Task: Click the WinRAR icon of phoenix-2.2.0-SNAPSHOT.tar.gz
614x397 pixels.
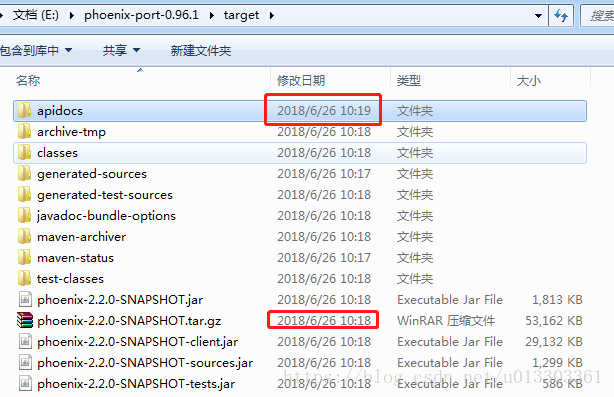Action: coord(25,320)
